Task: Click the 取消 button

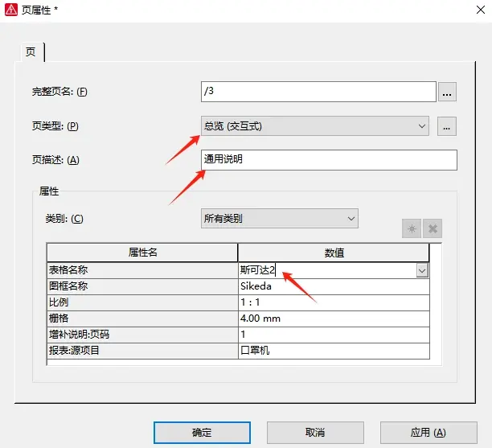Action: pyautogui.click(x=315, y=432)
